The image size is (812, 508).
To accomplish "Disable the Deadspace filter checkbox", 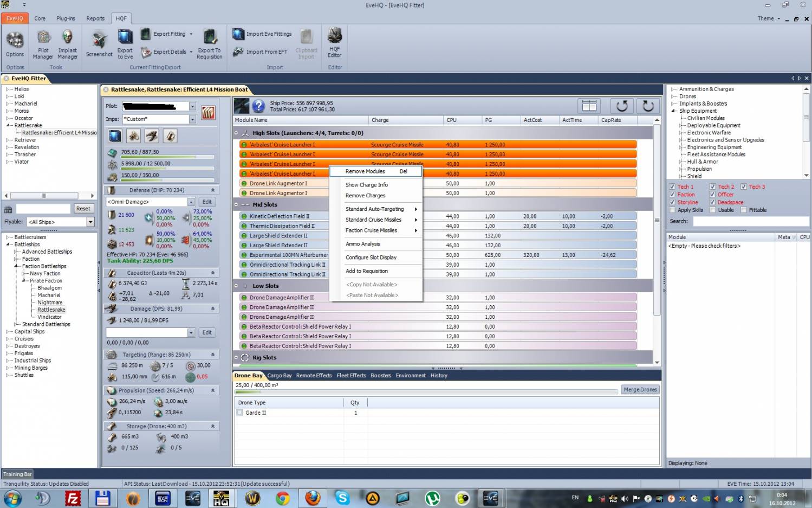I will point(713,202).
